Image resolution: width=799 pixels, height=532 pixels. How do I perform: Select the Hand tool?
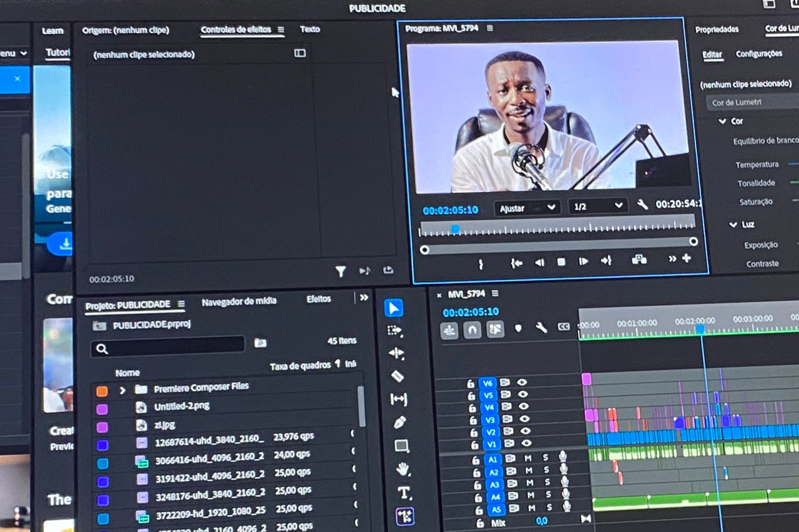coord(403,469)
